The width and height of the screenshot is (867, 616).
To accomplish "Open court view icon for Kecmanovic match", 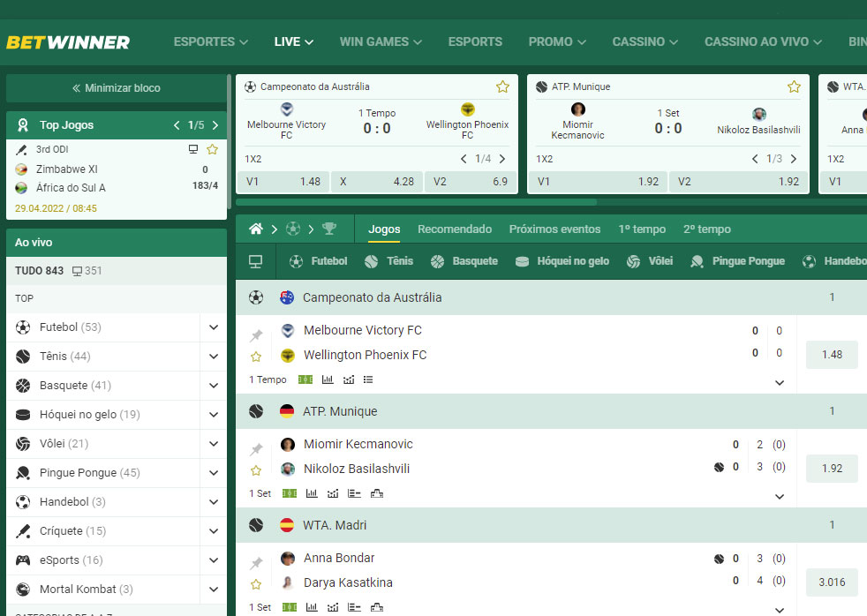I will (290, 493).
